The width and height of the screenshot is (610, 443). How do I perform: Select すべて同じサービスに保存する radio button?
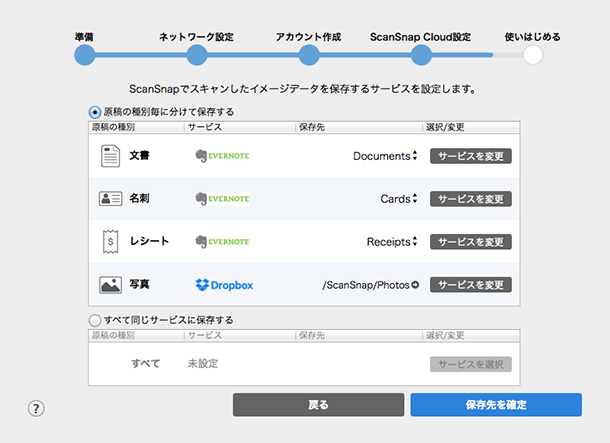tap(95, 320)
